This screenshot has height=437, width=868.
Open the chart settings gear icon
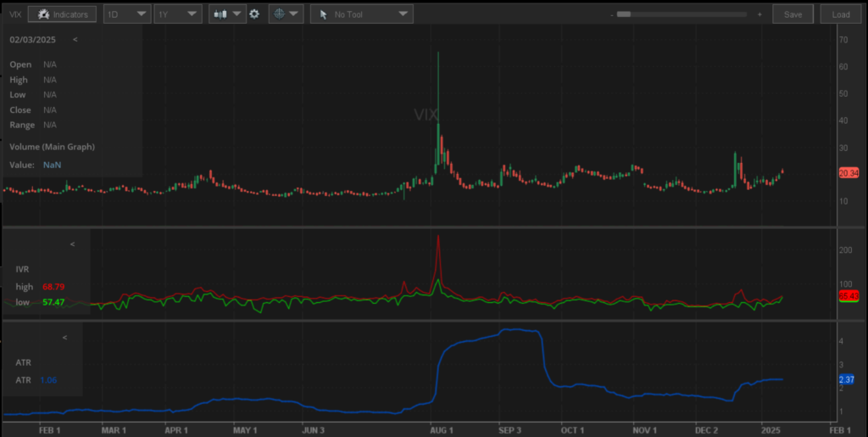pyautogui.click(x=253, y=14)
